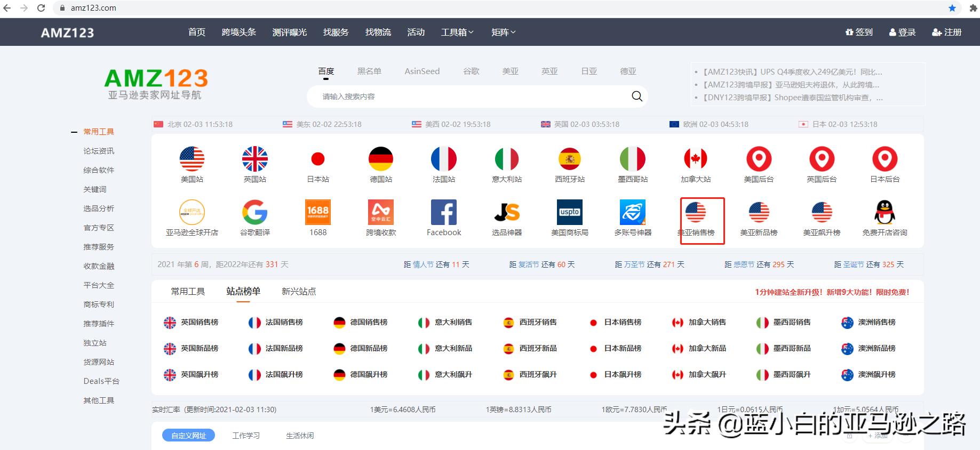Open 测评曝光 in the top navigation
The image size is (980, 450).
tap(290, 32)
